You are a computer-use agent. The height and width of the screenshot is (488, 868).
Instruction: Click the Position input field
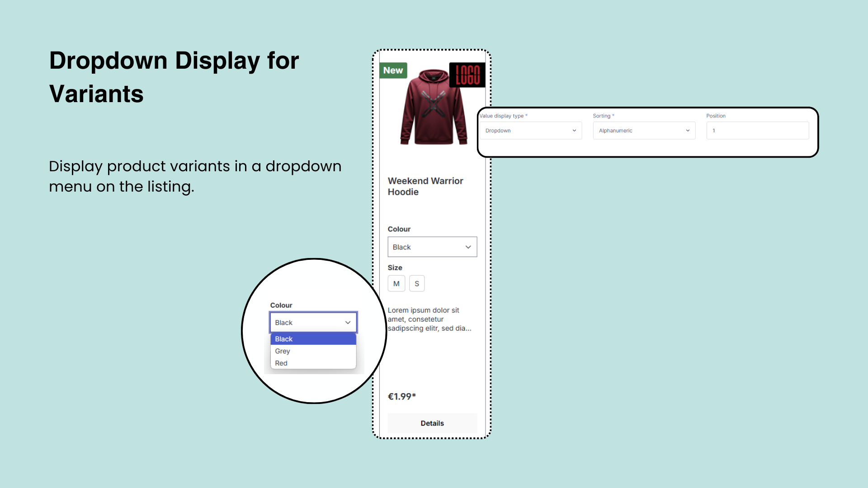pos(758,131)
